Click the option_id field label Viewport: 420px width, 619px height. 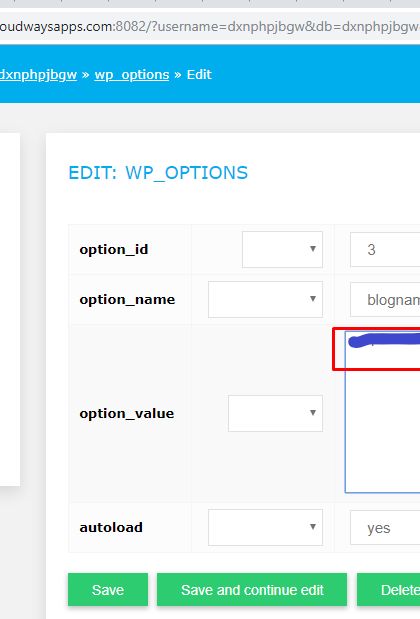point(114,249)
